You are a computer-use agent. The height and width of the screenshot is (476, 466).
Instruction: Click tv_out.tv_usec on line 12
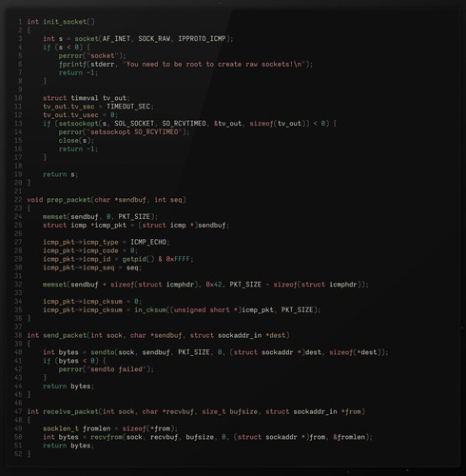tap(70, 115)
